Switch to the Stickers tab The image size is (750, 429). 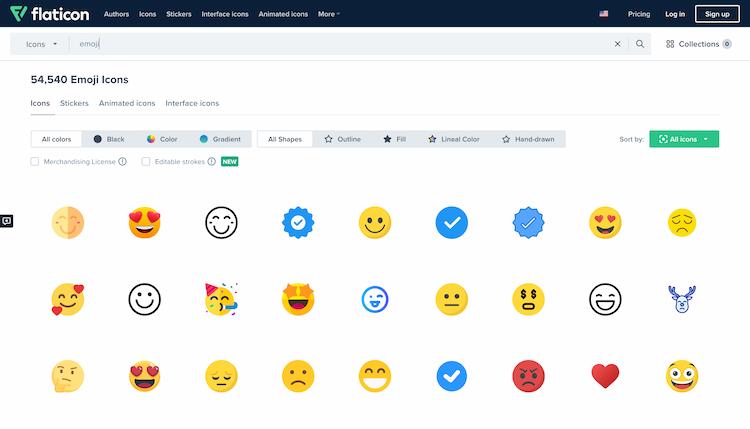(x=74, y=103)
